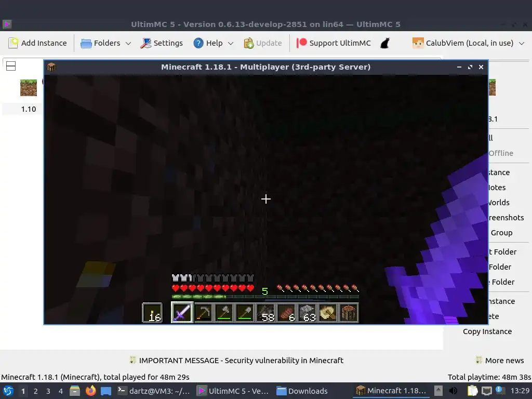Viewport: 532px width, 399px height.
Task: Select the axe in the hotbar
Action: tap(224, 312)
